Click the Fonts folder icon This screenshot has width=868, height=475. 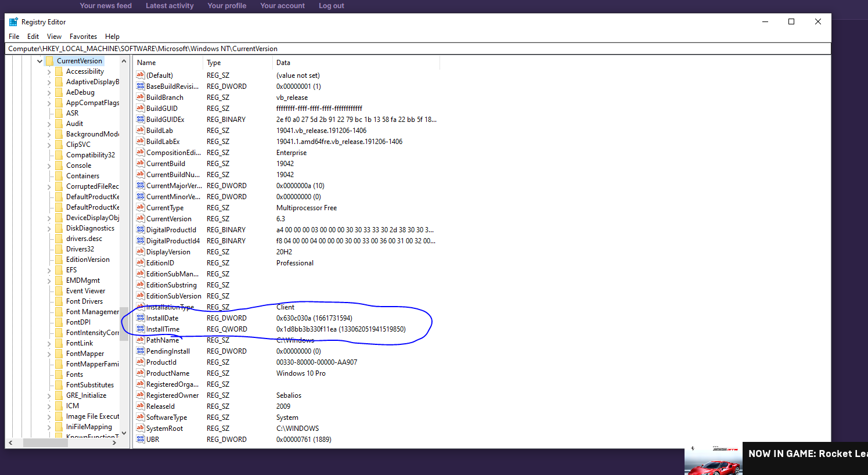[59, 375]
